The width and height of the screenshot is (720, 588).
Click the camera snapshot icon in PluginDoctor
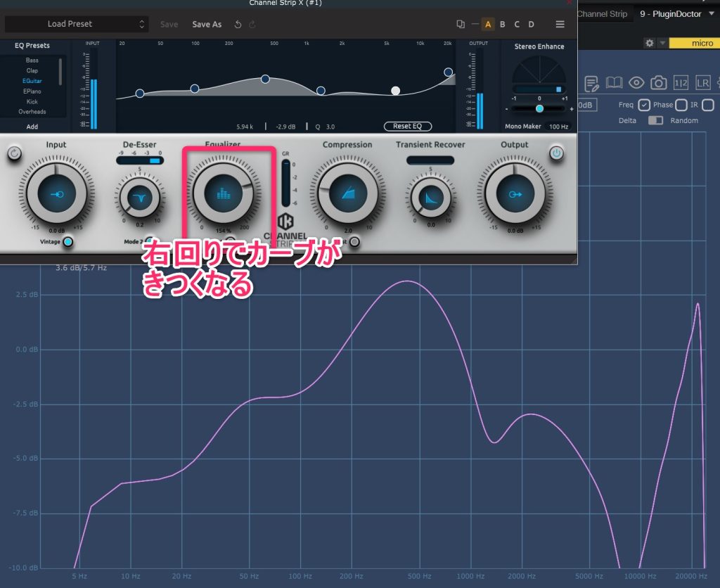[659, 83]
